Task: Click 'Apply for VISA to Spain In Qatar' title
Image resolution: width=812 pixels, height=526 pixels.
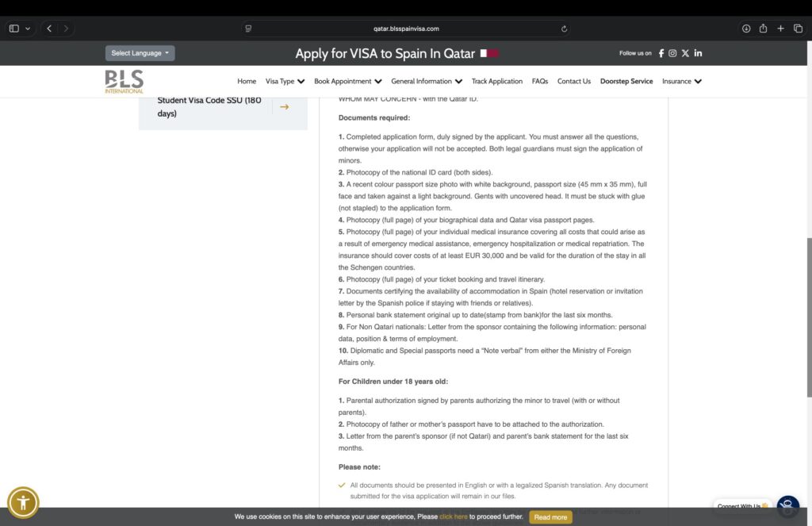Action: tap(385, 53)
